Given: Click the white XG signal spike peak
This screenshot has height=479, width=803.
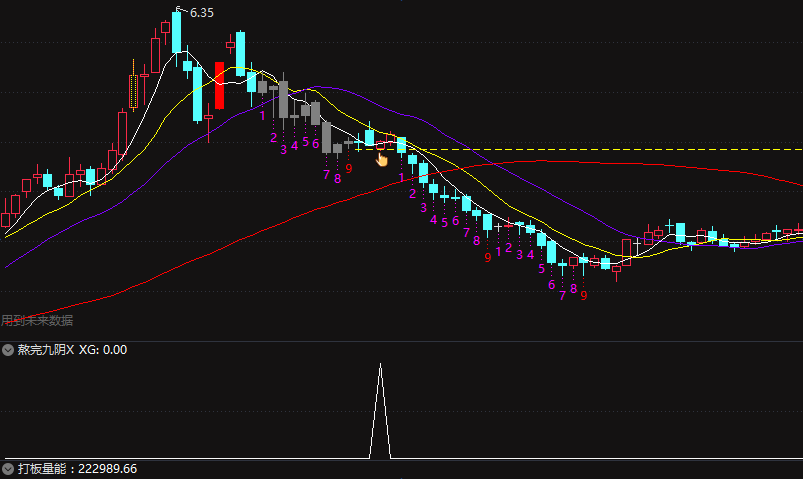Looking at the screenshot, I should pyautogui.click(x=380, y=365).
